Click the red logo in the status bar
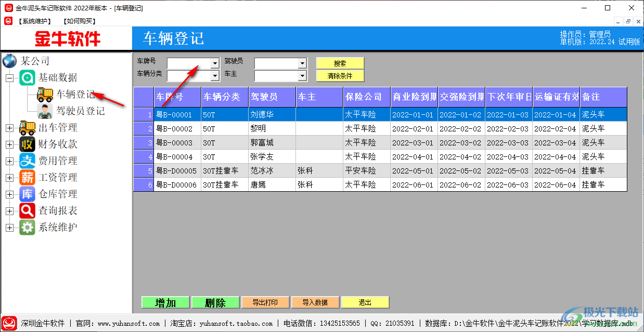 coord(9,323)
